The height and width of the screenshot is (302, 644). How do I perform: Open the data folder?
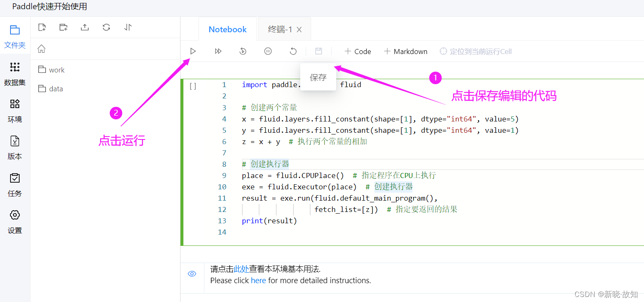[x=51, y=89]
